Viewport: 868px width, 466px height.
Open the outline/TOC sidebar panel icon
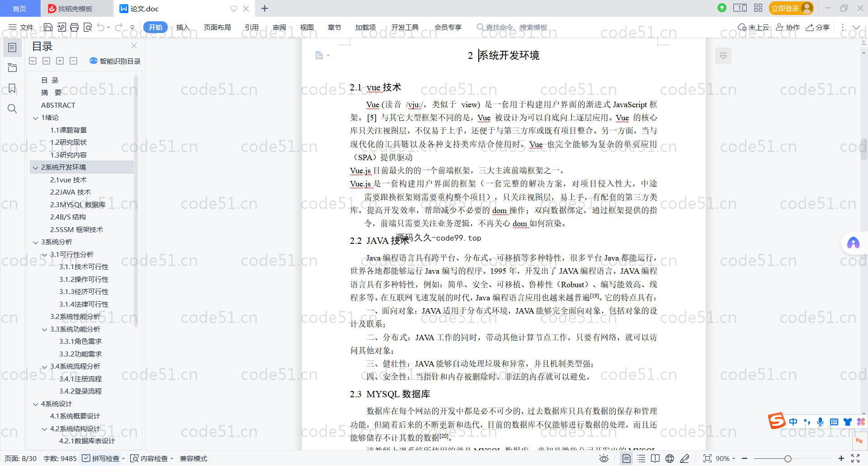point(12,48)
